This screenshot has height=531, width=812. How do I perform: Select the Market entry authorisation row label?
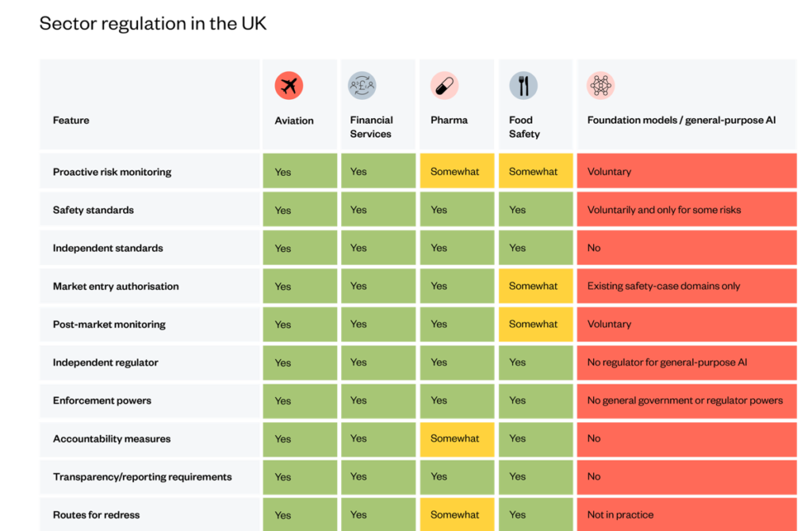[116, 286]
